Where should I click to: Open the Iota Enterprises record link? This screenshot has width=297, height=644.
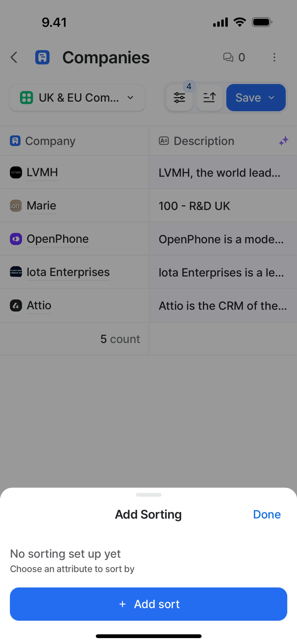[68, 272]
